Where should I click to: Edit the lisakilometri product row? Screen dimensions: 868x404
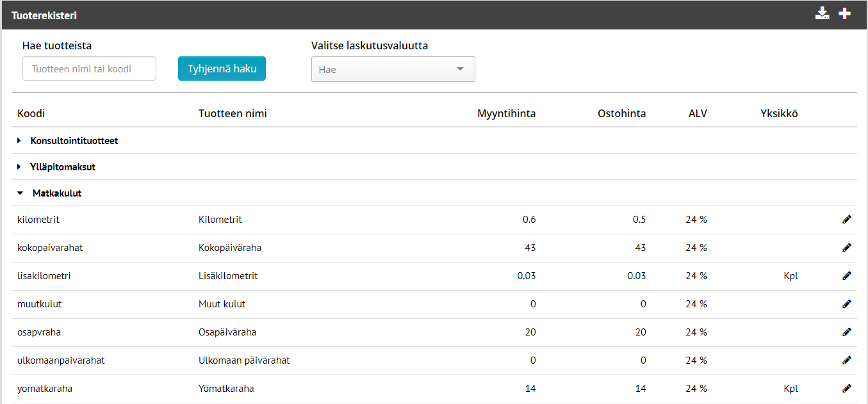847,276
